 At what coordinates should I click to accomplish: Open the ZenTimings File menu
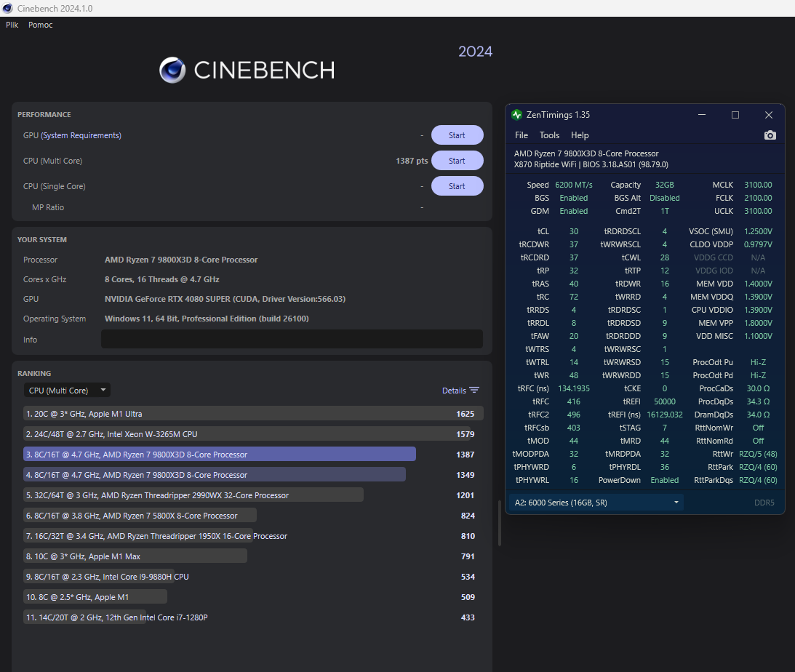tap(522, 135)
